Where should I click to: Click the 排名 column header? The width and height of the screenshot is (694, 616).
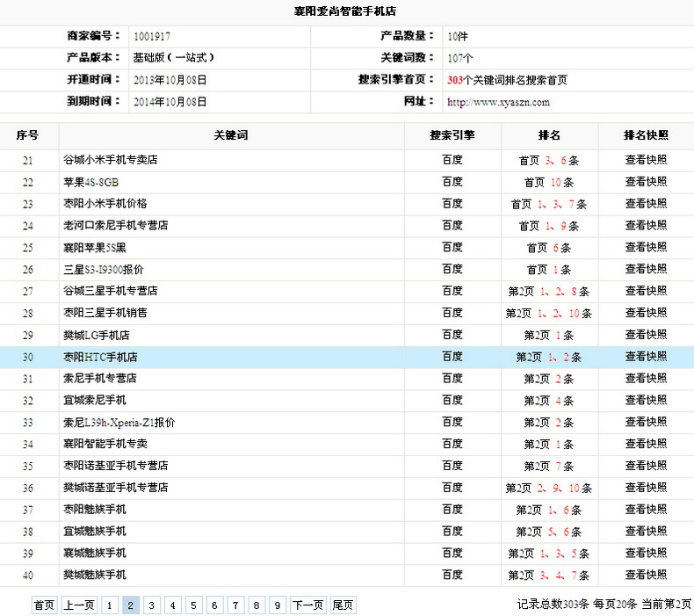[549, 135]
